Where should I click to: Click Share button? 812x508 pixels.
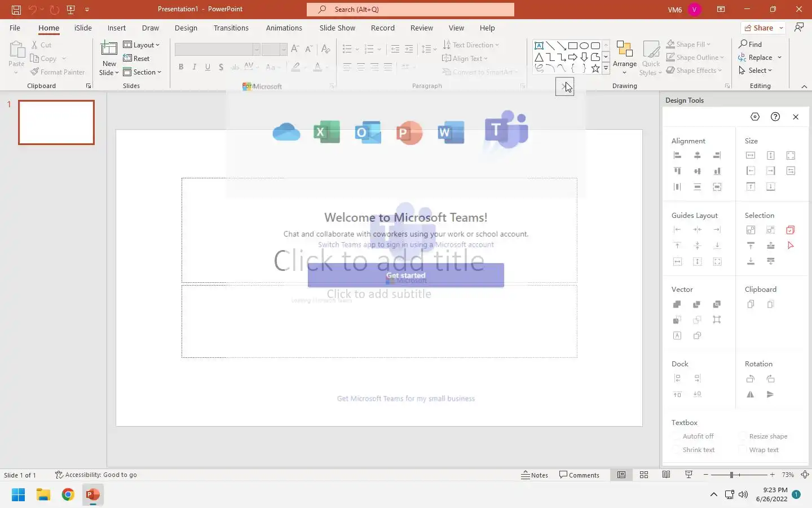pos(759,28)
